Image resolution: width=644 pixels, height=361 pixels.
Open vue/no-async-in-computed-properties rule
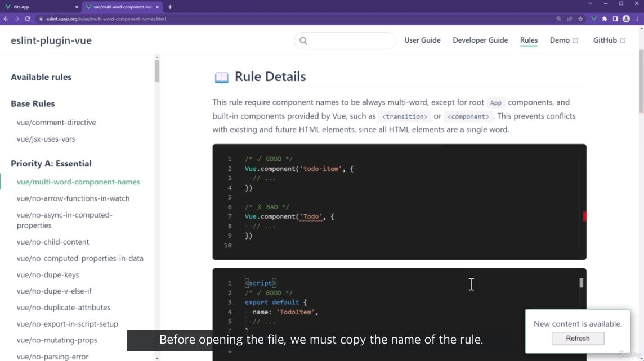click(65, 220)
